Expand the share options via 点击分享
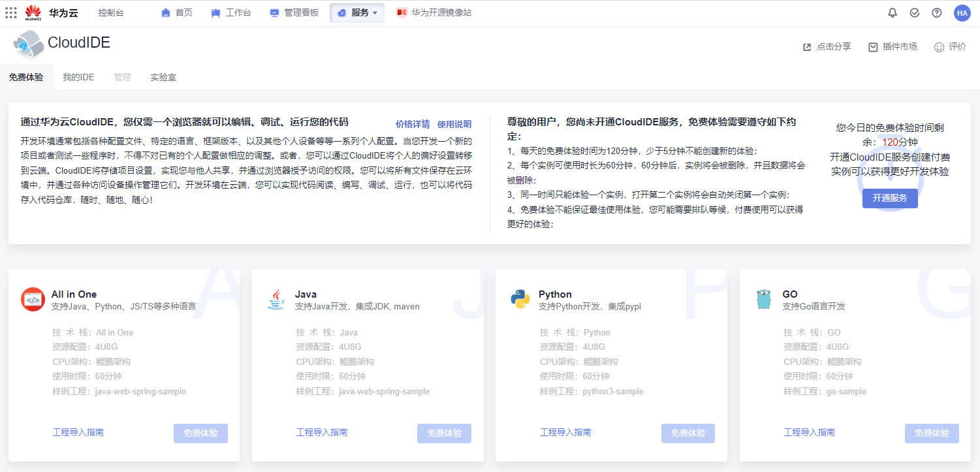The height and width of the screenshot is (472, 980). [x=827, y=46]
